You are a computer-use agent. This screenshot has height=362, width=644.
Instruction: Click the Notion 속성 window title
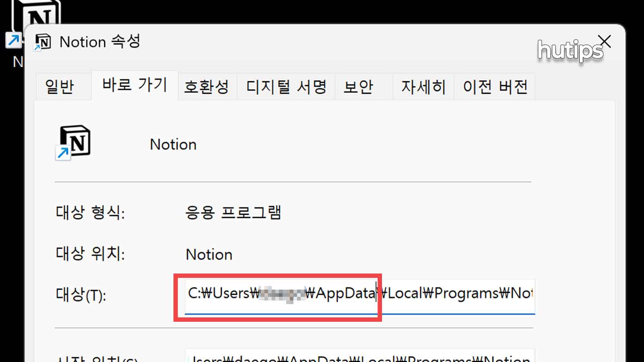[x=100, y=42]
